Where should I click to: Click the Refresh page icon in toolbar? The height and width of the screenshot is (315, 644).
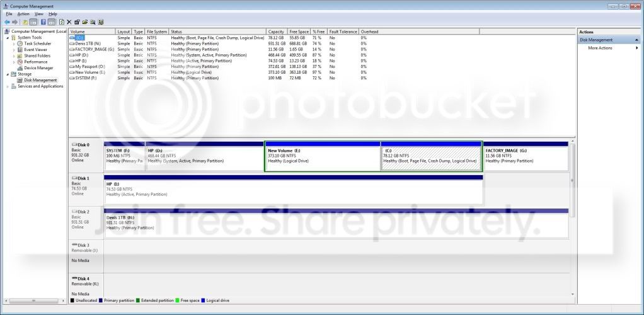coord(62,22)
